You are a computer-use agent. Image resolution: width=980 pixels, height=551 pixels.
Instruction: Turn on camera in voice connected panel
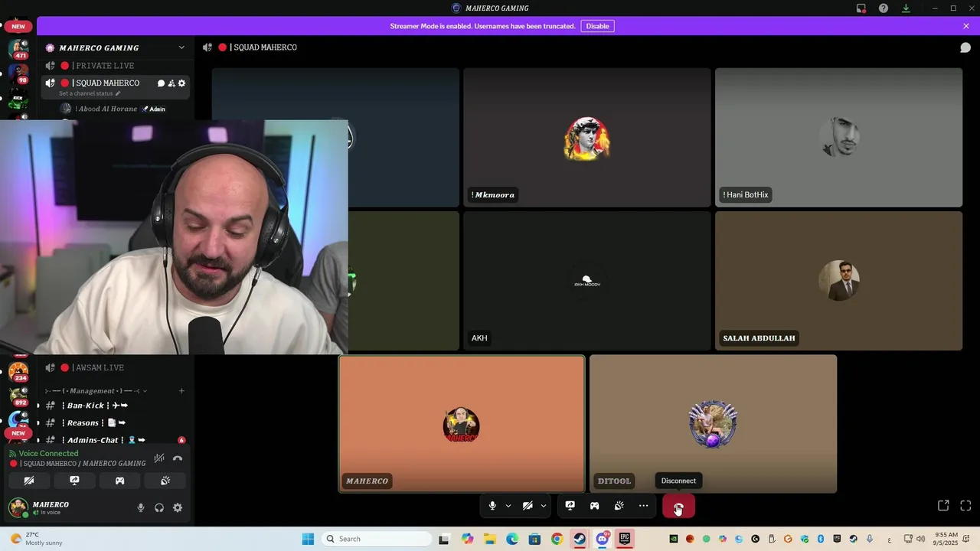coord(29,481)
